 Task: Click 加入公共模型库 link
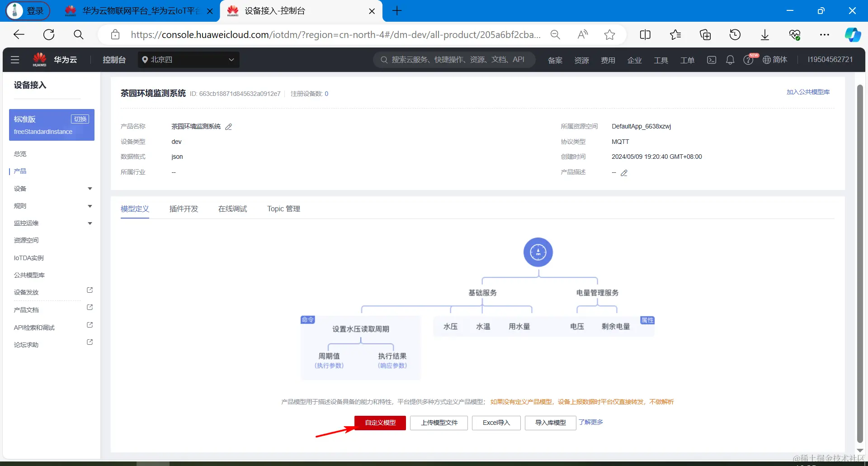click(808, 92)
